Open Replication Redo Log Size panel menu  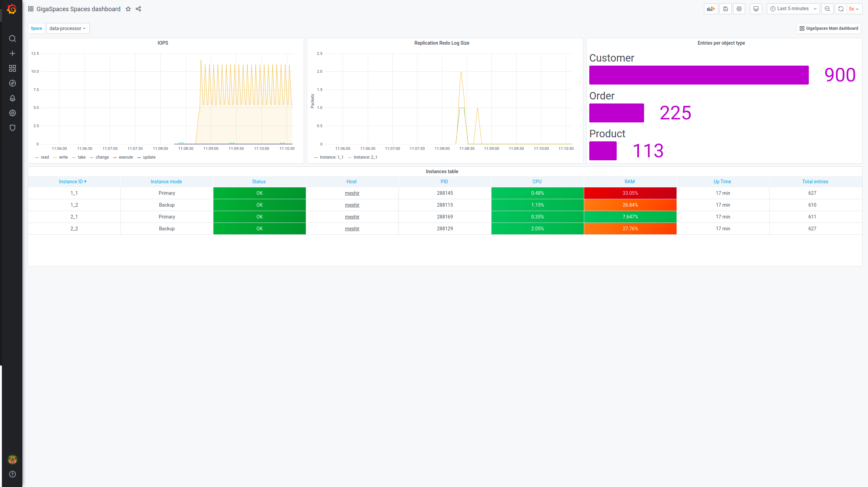[442, 43]
